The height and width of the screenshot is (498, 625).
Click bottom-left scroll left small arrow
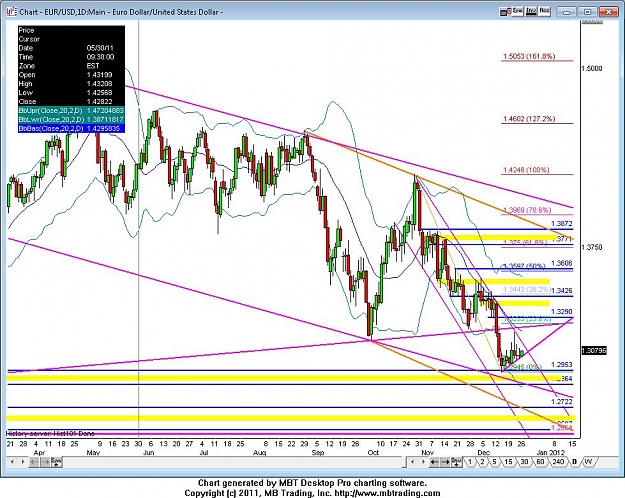[x=12, y=462]
